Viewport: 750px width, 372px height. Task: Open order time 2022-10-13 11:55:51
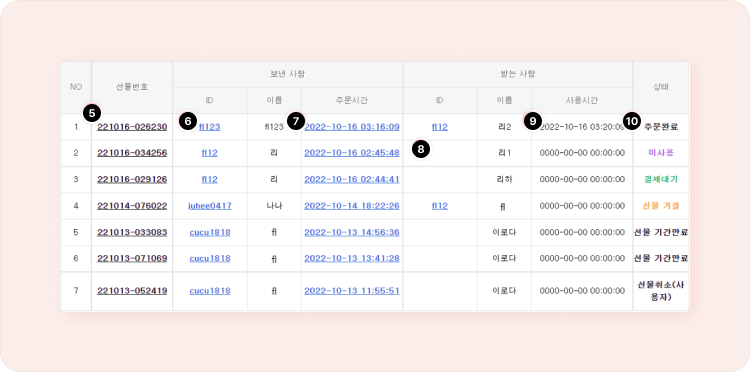click(352, 291)
